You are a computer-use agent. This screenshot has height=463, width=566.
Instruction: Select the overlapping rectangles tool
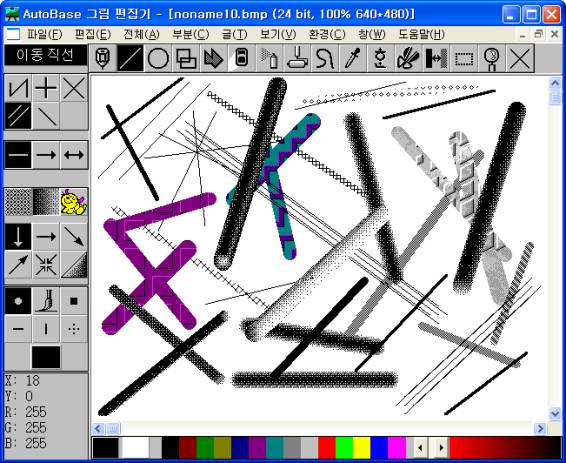tap(186, 58)
